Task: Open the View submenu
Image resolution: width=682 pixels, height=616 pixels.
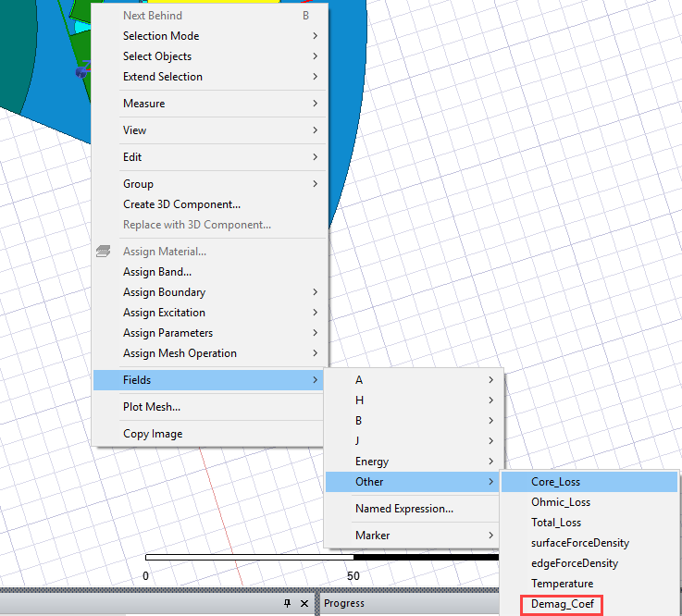Action: (209, 130)
